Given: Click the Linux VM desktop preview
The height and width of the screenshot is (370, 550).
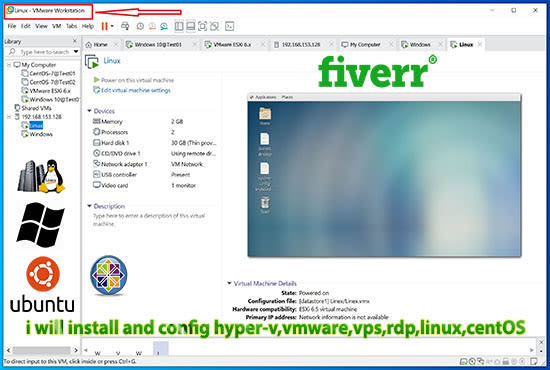Looking at the screenshot, I should (x=384, y=175).
